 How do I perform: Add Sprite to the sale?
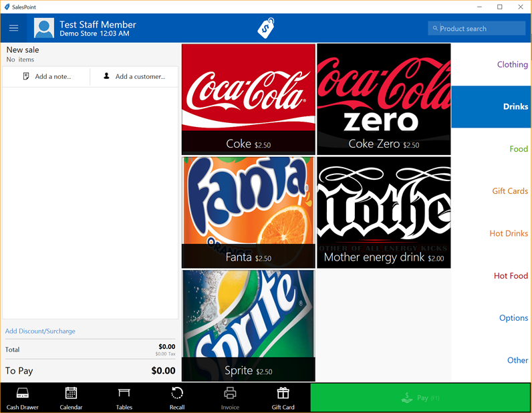[249, 325]
